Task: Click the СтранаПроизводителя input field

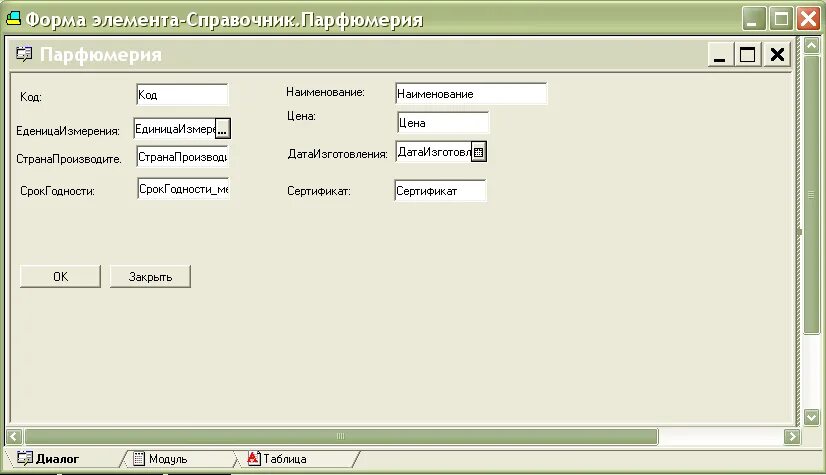Action: point(182,157)
